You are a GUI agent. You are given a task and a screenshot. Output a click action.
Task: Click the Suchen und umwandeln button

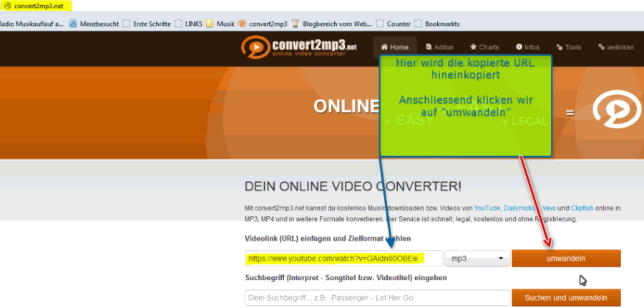coord(566,298)
